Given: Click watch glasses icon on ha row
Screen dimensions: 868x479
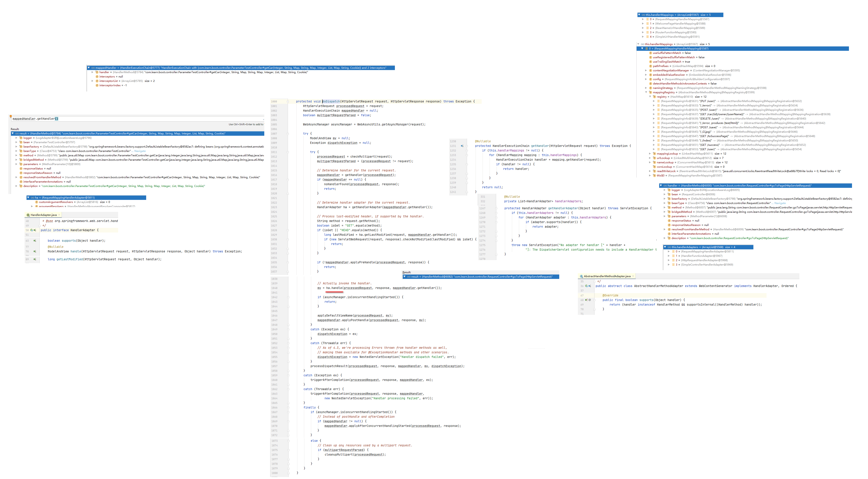Looking at the screenshot, I should 33,198.
